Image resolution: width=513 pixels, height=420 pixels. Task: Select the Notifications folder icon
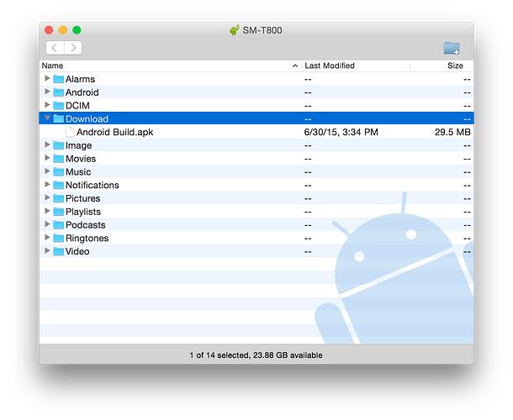coord(59,185)
